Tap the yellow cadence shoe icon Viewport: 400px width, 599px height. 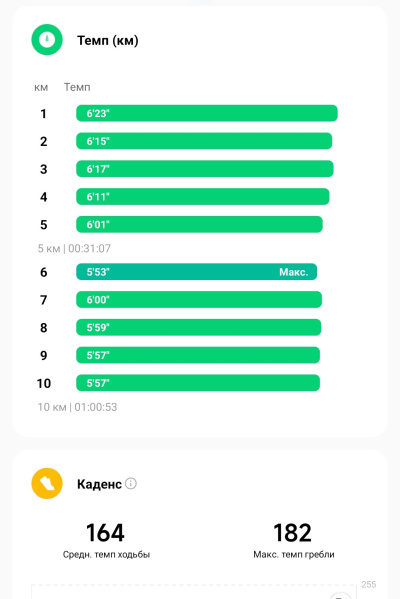(x=47, y=483)
